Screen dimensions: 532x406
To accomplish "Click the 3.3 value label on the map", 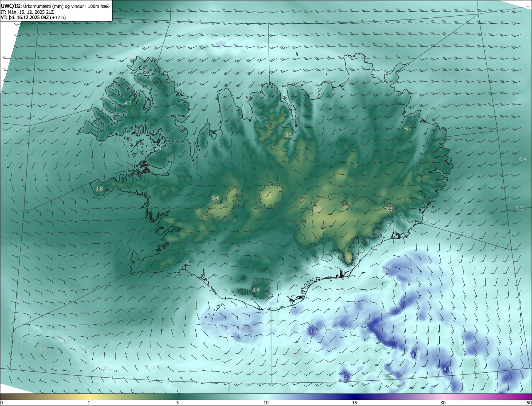I will [x=389, y=209].
